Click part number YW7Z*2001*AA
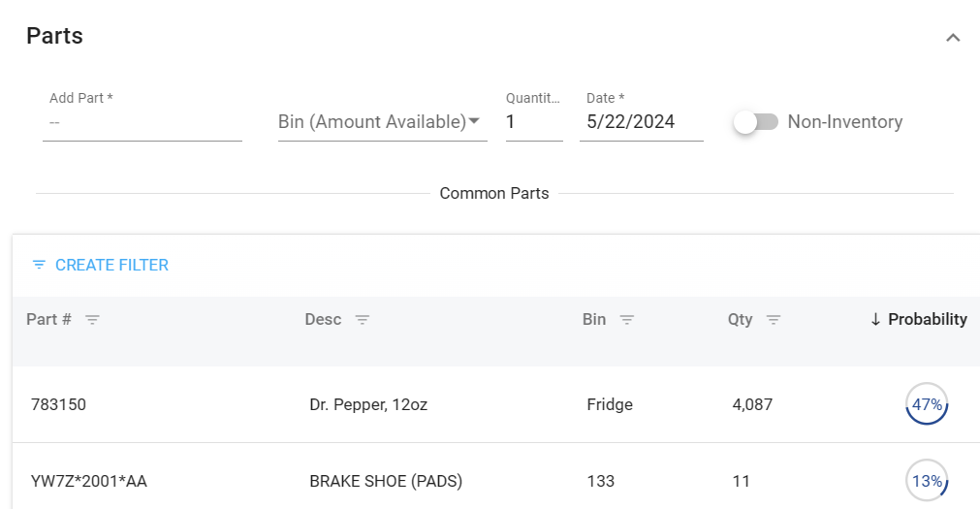 [89, 481]
